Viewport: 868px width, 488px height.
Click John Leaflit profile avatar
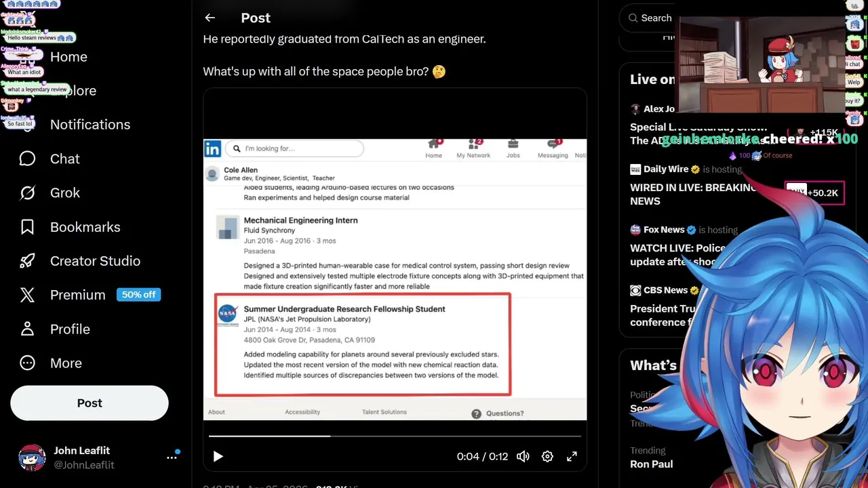coord(32,457)
